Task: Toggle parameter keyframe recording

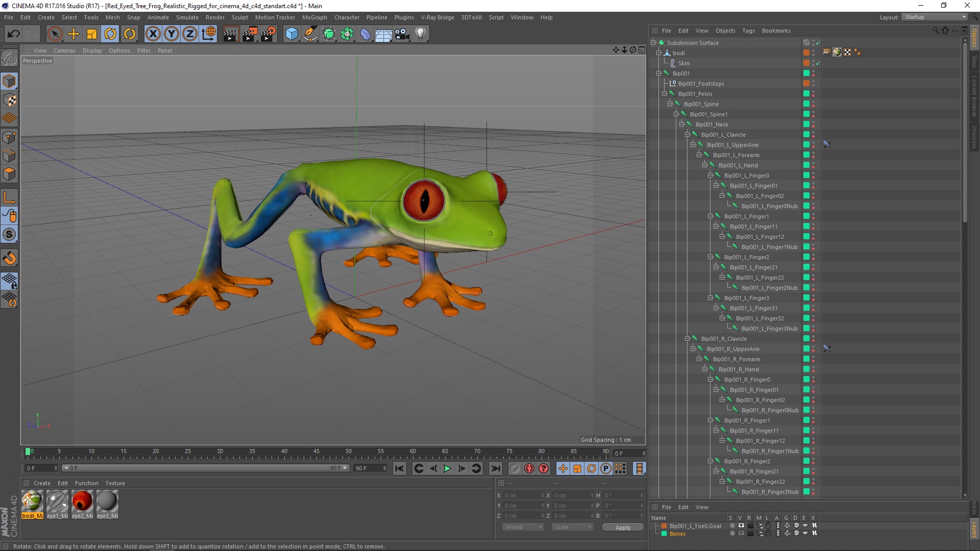Action: point(606,468)
